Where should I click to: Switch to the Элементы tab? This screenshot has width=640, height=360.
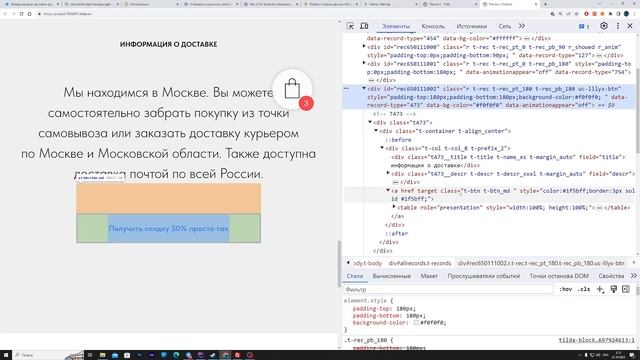[395, 27]
